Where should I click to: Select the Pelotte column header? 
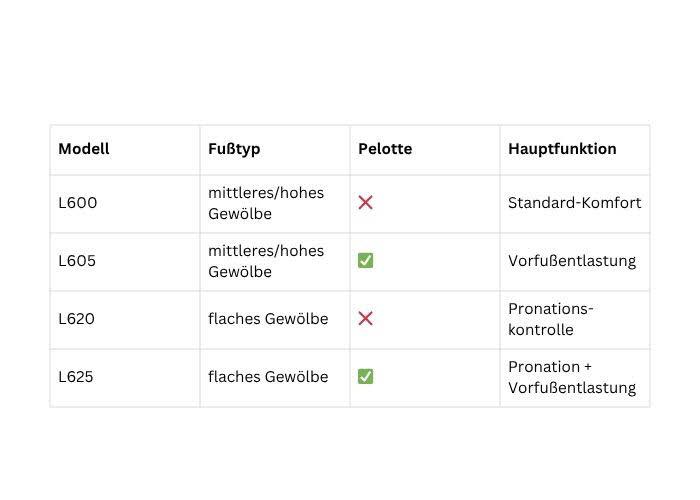click(385, 149)
